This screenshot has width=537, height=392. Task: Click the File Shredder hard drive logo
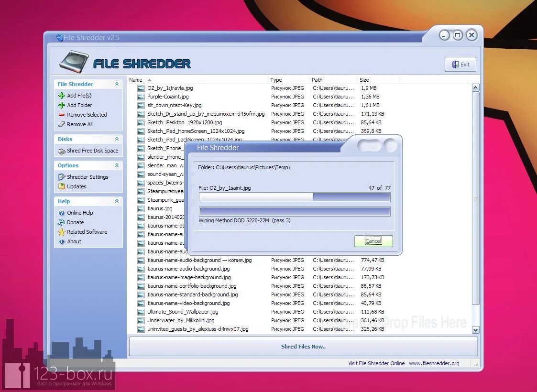click(73, 62)
